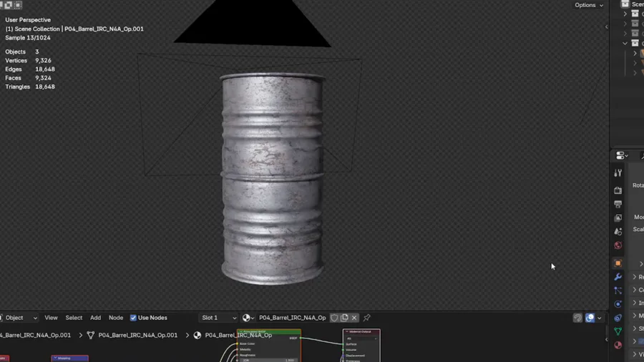The image size is (644, 362).
Task: Open the node editor Node menu
Action: 116,318
